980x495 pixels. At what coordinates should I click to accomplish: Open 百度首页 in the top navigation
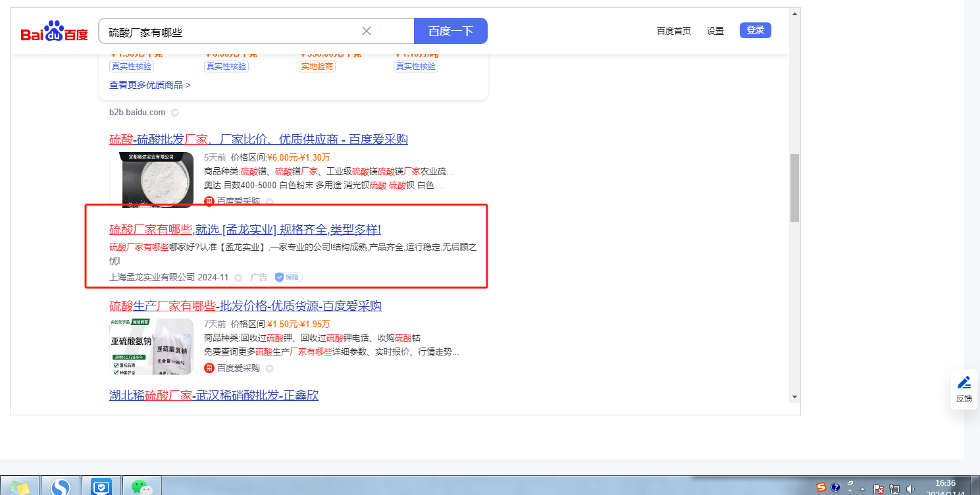pyautogui.click(x=674, y=31)
